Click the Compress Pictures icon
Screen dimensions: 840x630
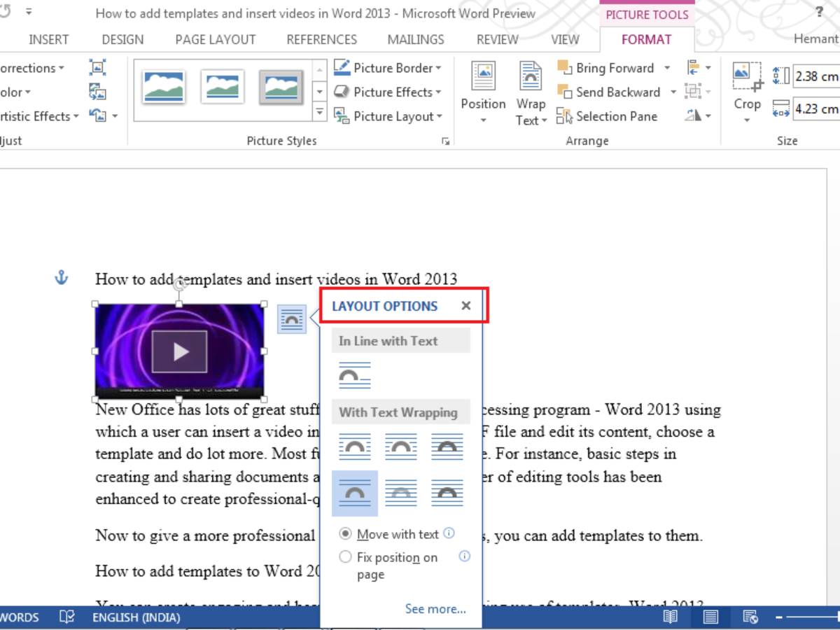click(97, 68)
